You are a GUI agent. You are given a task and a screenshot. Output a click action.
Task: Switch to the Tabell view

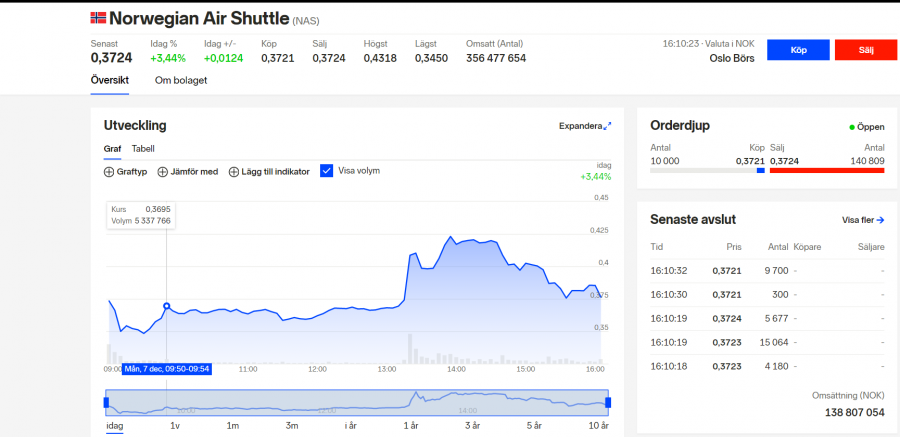143,149
